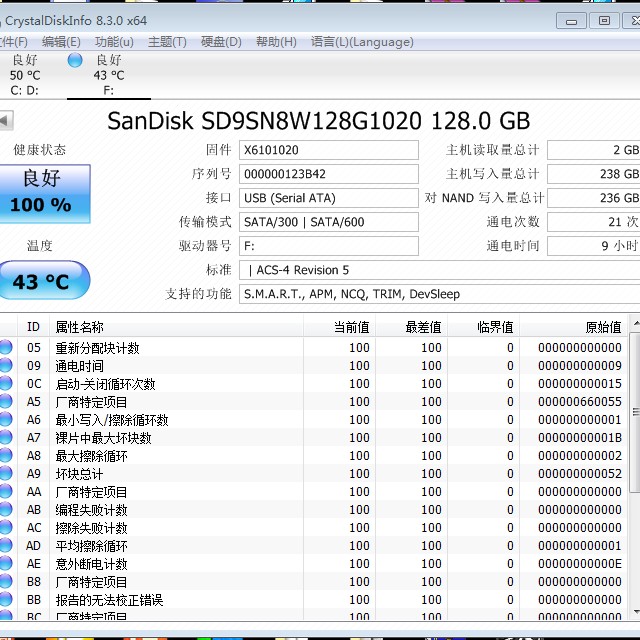The height and width of the screenshot is (640, 640).
Task: Click the host writes total 238 GB field
Action: pos(593,174)
